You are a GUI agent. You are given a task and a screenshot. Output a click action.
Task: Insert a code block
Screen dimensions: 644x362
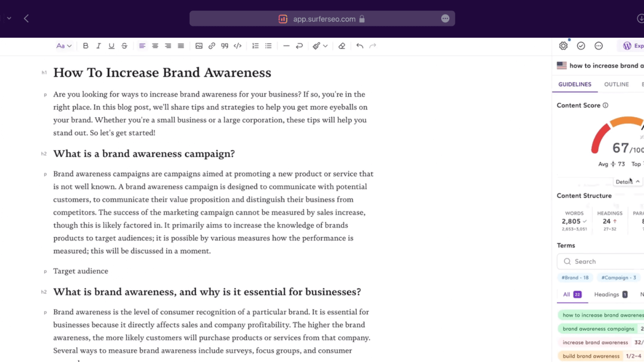click(x=237, y=46)
